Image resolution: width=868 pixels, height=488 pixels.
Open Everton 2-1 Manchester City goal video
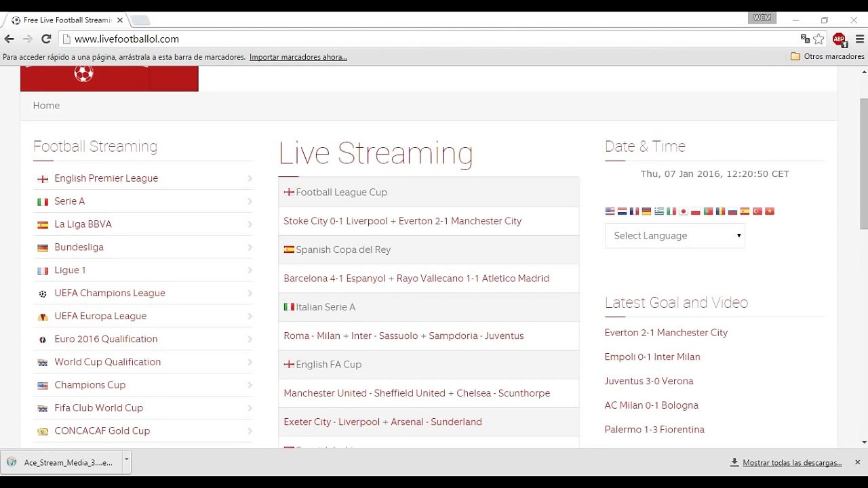(x=666, y=333)
